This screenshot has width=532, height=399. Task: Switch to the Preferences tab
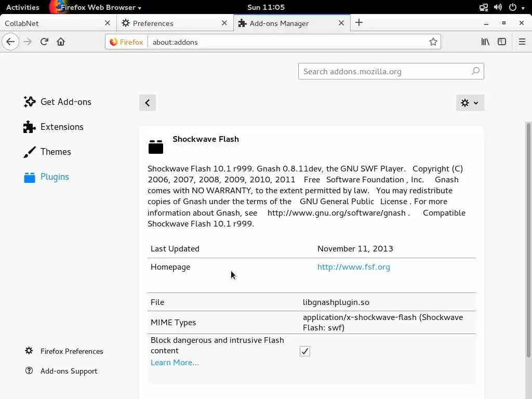[x=175, y=23]
